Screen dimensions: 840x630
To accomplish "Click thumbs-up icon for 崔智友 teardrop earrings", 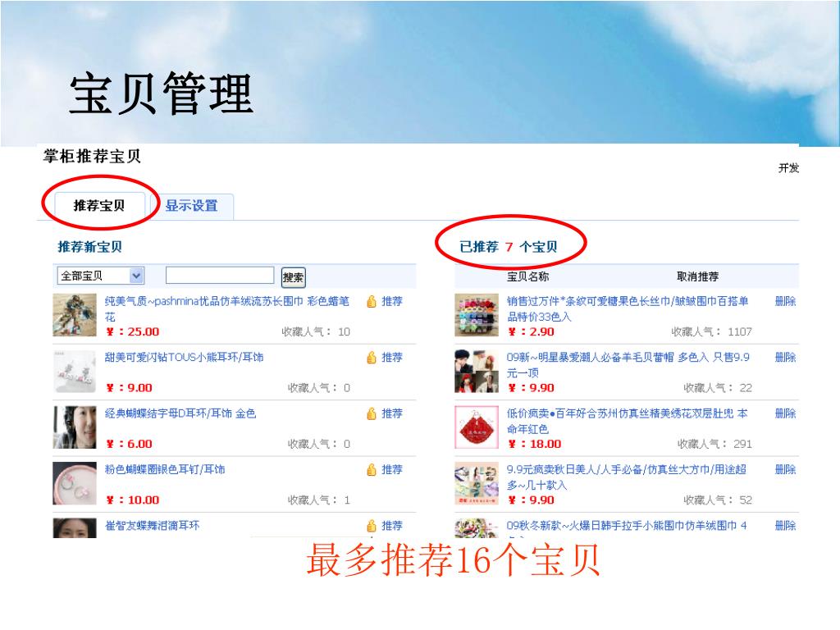I will 372,526.
